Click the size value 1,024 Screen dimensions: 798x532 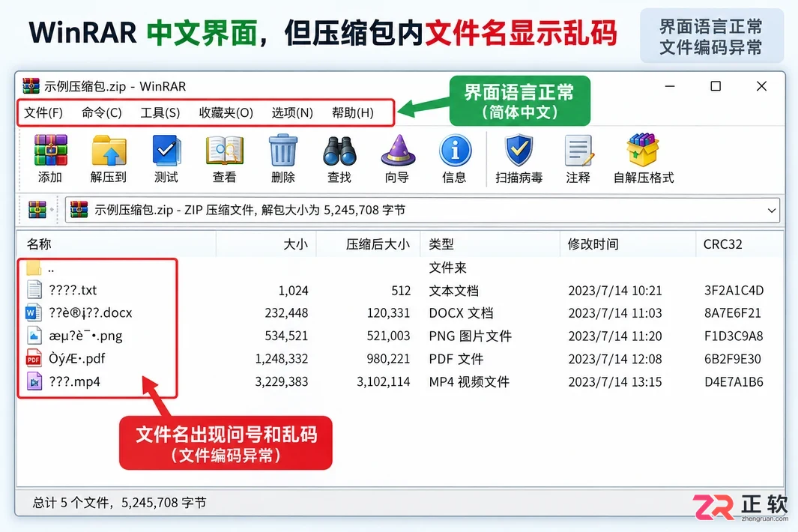(293, 291)
